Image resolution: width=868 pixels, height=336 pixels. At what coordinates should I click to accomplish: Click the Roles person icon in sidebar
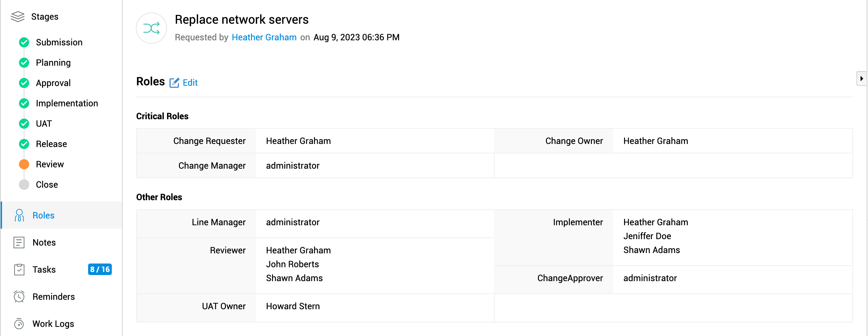click(x=19, y=215)
